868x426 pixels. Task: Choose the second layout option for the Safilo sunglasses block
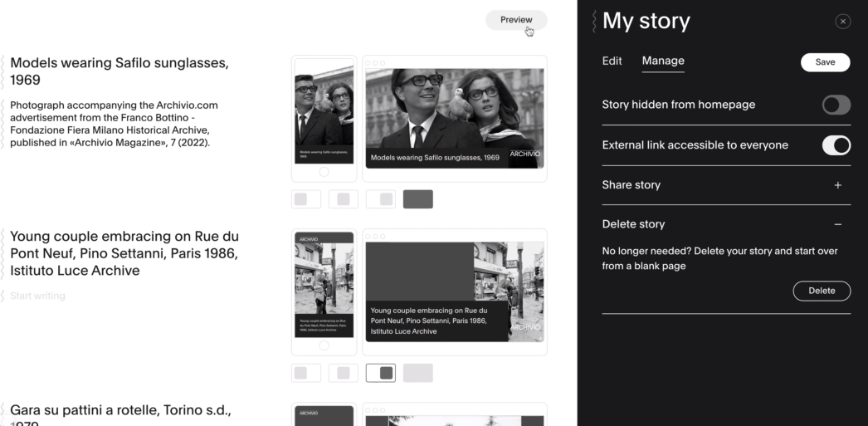pos(344,199)
